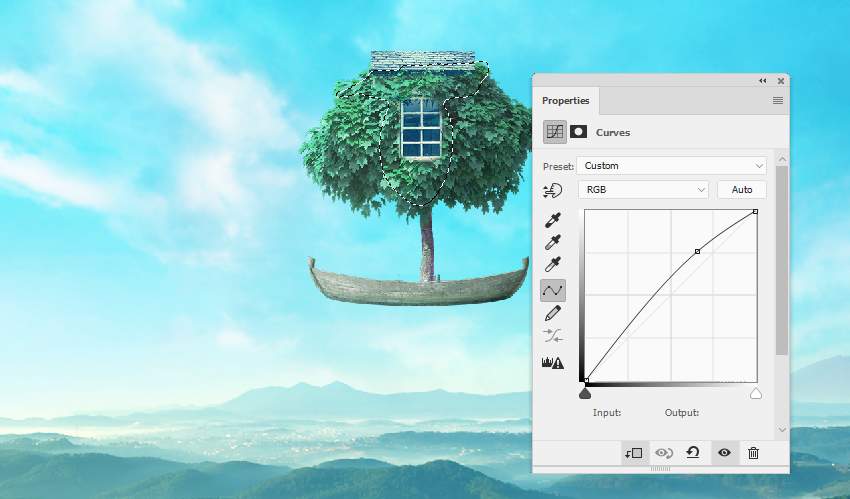The height and width of the screenshot is (499, 850).
Task: Click the panel resize grip at bottom
Action: click(660, 469)
